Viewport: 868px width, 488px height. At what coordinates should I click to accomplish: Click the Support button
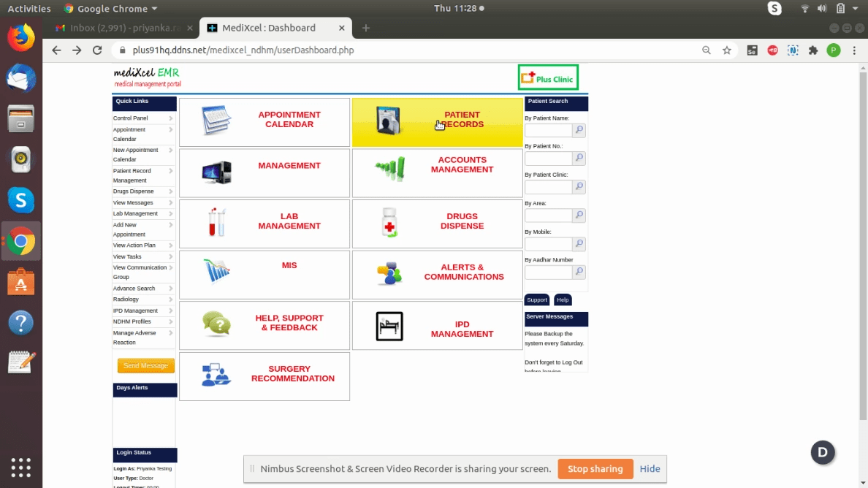point(536,300)
